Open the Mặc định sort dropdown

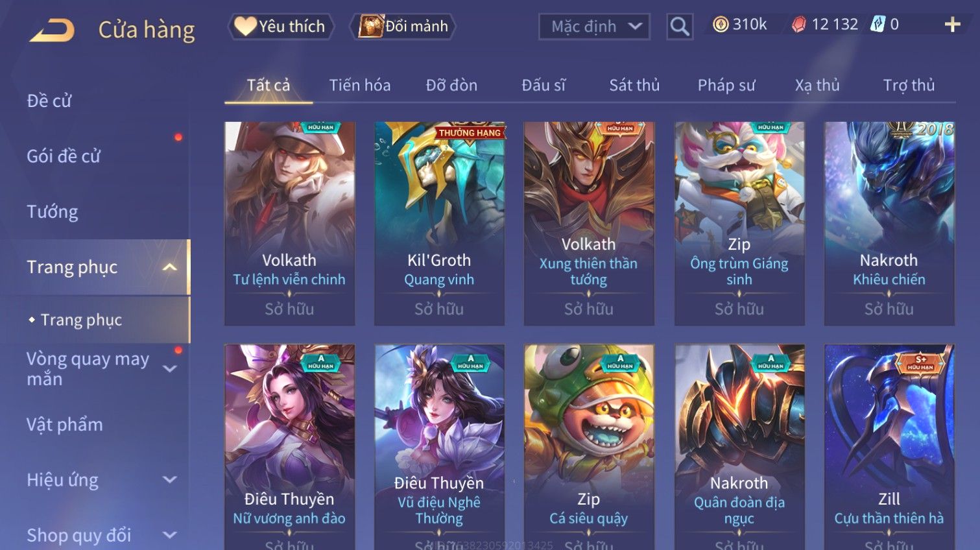point(594,27)
